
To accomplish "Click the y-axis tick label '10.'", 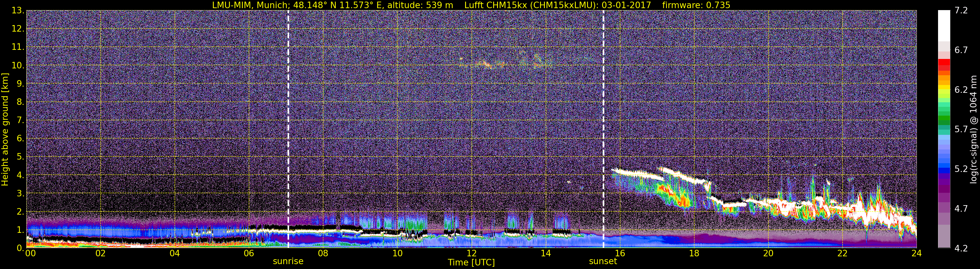I will (18, 65).
